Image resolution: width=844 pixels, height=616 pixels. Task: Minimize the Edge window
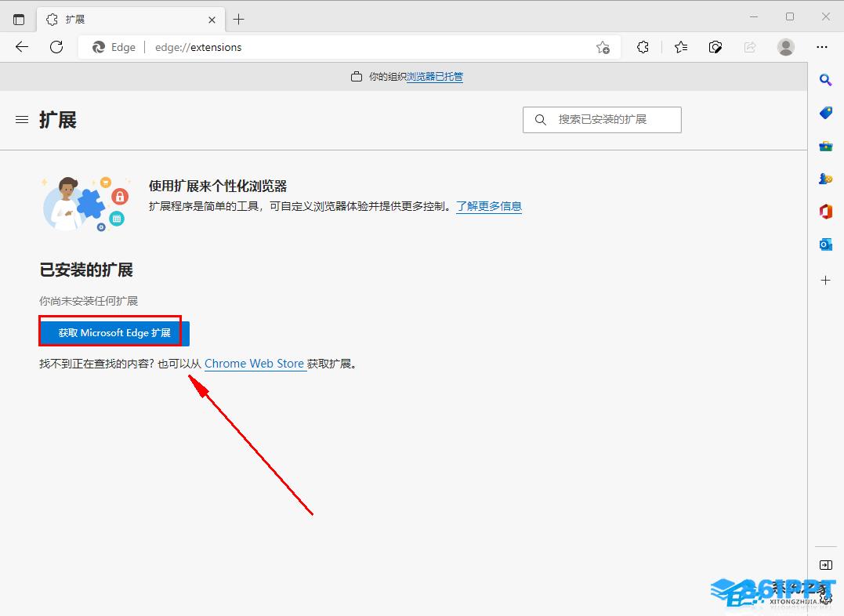tap(754, 16)
